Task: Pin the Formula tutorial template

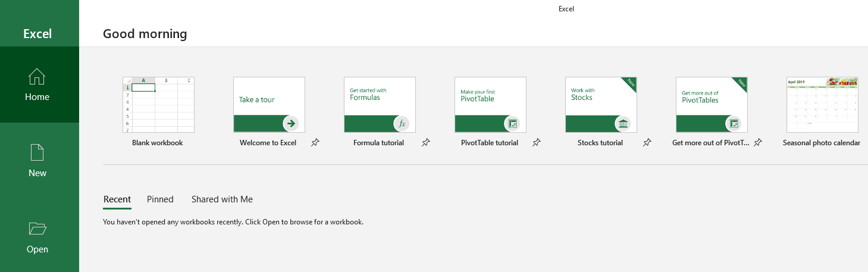Action: coord(426,143)
